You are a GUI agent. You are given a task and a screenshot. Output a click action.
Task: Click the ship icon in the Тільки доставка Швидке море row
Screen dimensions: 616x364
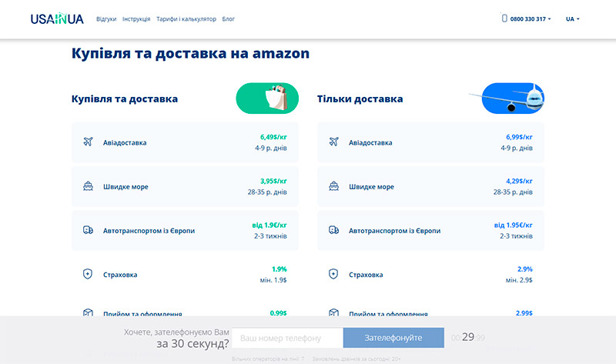(x=334, y=186)
